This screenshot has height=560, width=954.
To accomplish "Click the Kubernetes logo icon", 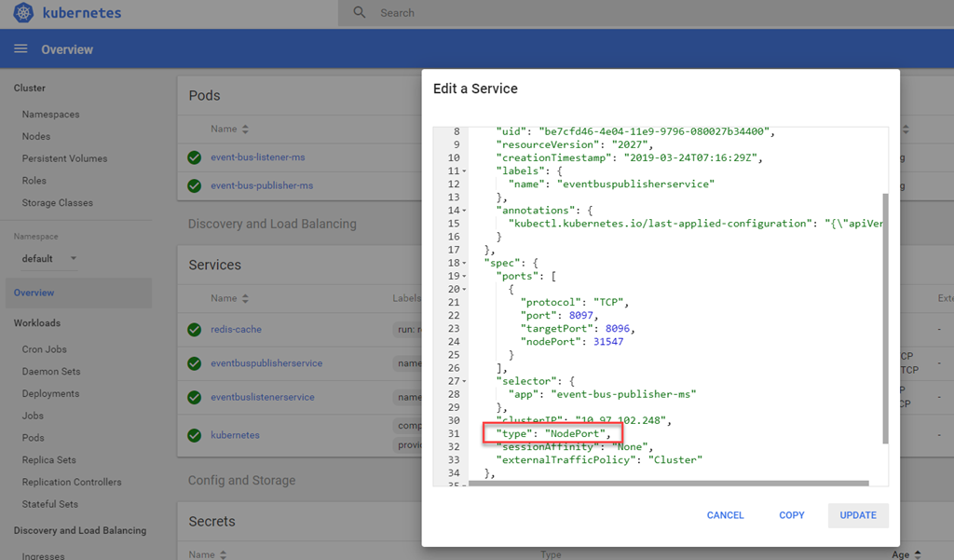I will (24, 14).
